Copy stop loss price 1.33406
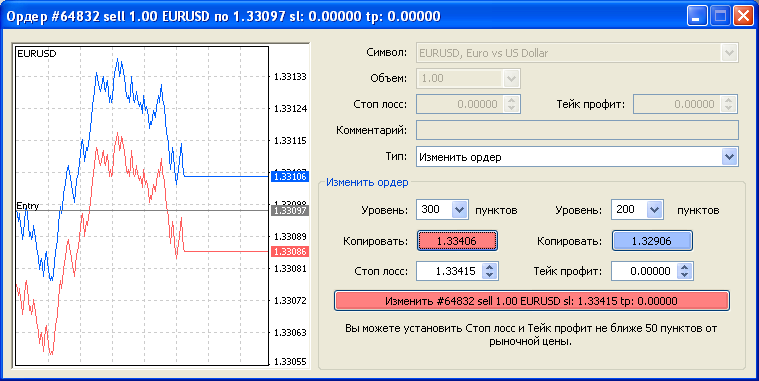 [457, 241]
